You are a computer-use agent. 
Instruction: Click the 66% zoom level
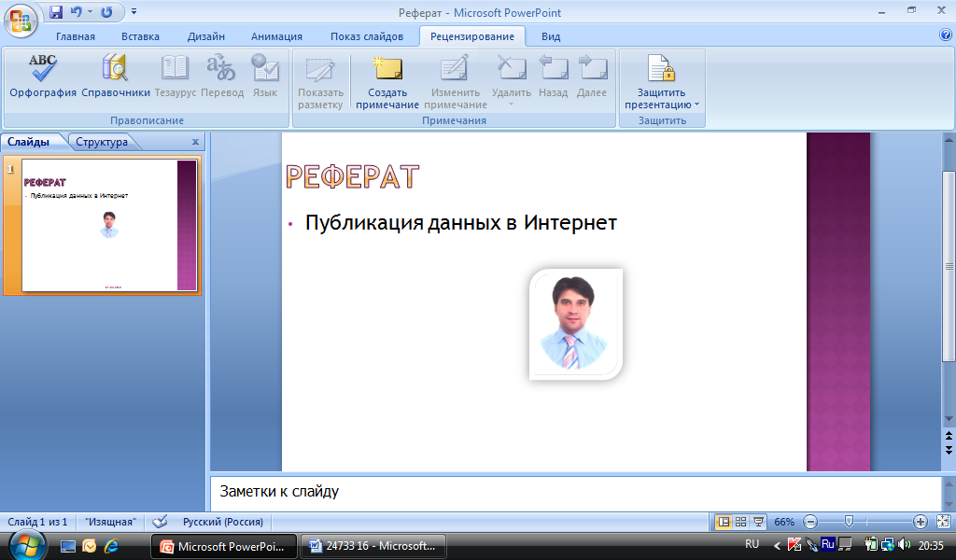click(x=784, y=523)
